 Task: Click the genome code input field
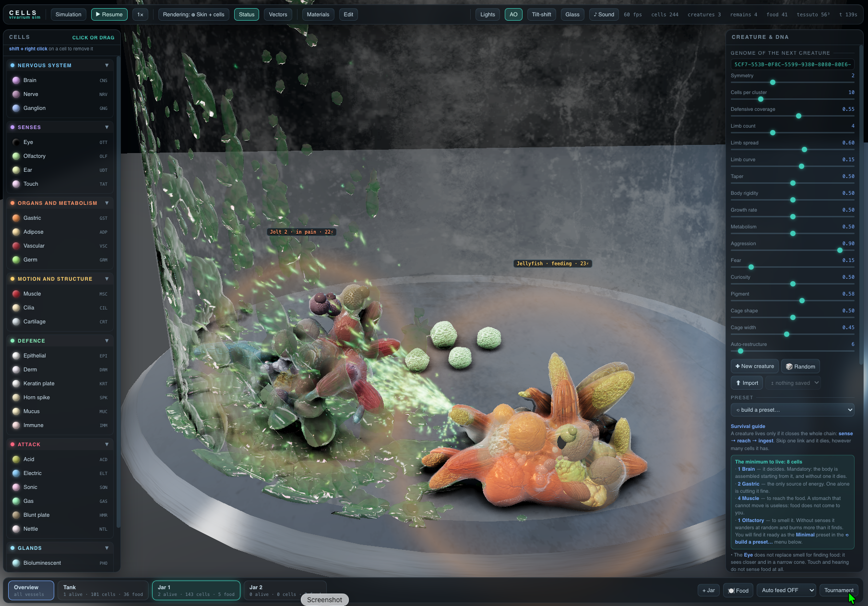(x=792, y=64)
